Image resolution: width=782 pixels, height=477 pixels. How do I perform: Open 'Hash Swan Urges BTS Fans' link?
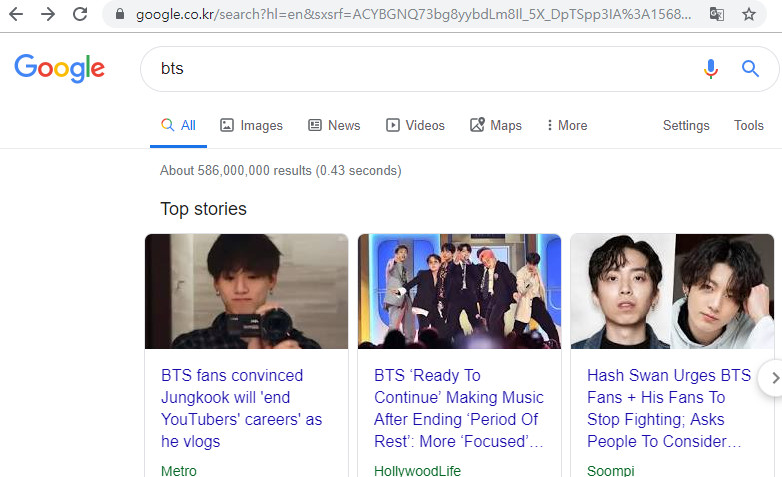(669, 408)
